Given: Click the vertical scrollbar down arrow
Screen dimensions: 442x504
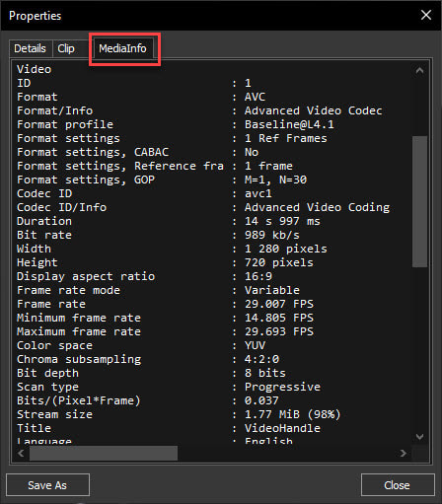Looking at the screenshot, I should [419, 437].
